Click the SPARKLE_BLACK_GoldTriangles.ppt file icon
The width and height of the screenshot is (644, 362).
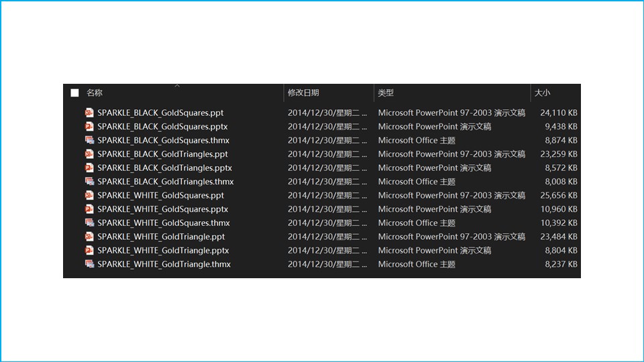pos(89,154)
